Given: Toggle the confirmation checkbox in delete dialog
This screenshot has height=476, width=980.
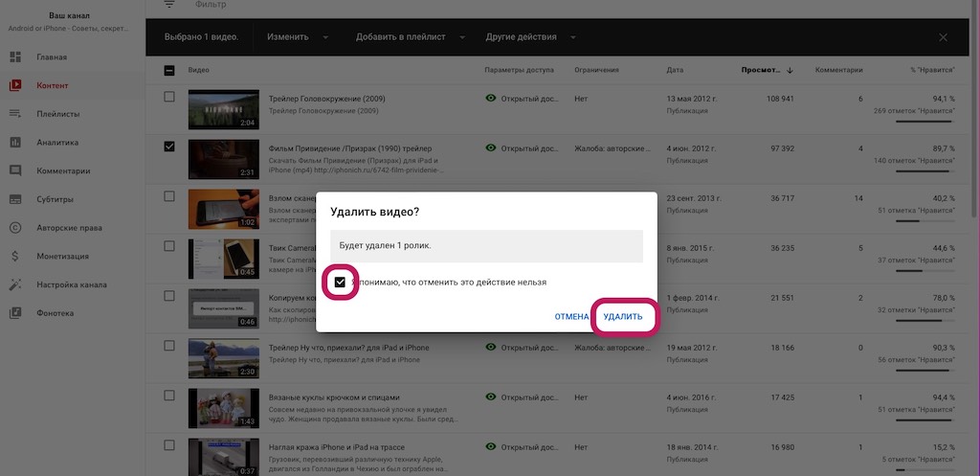Looking at the screenshot, I should (x=340, y=283).
